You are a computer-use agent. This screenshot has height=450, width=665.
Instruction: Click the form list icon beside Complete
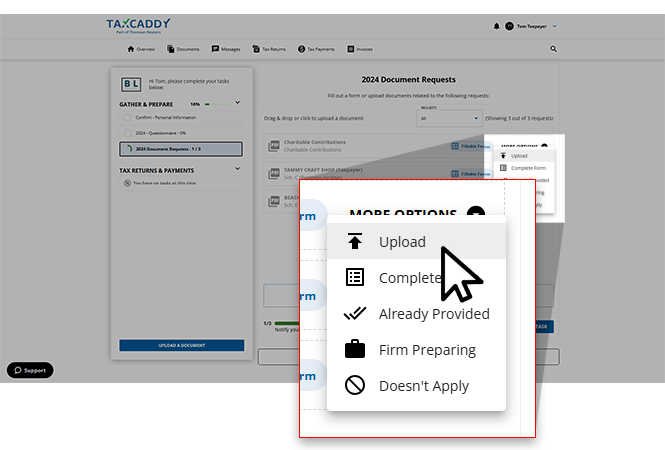[355, 277]
